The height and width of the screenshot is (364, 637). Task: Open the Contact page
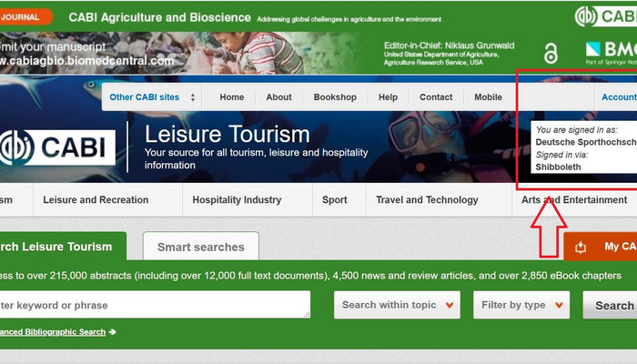tap(436, 97)
